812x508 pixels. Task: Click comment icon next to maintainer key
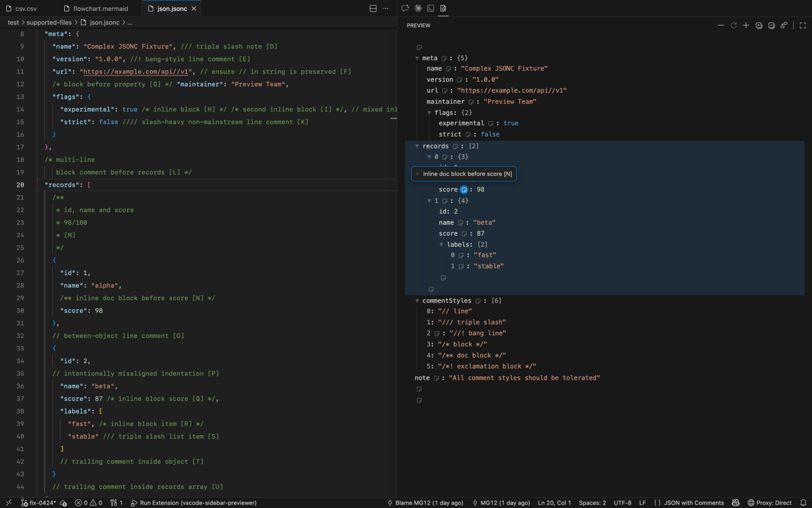click(471, 102)
